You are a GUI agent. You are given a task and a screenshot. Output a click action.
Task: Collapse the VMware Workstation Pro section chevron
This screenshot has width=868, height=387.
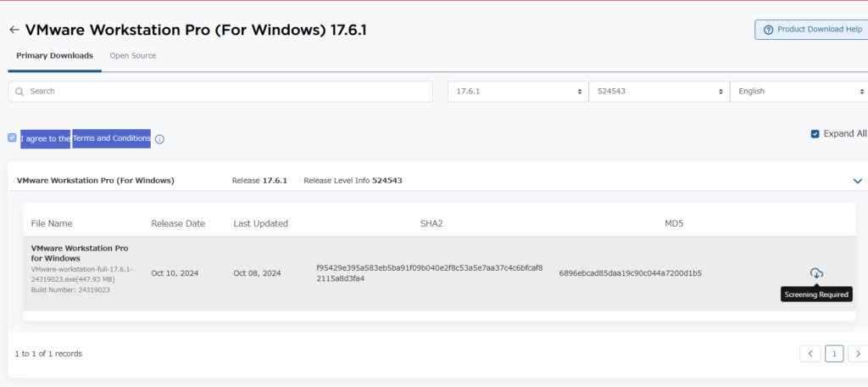pyautogui.click(x=857, y=181)
